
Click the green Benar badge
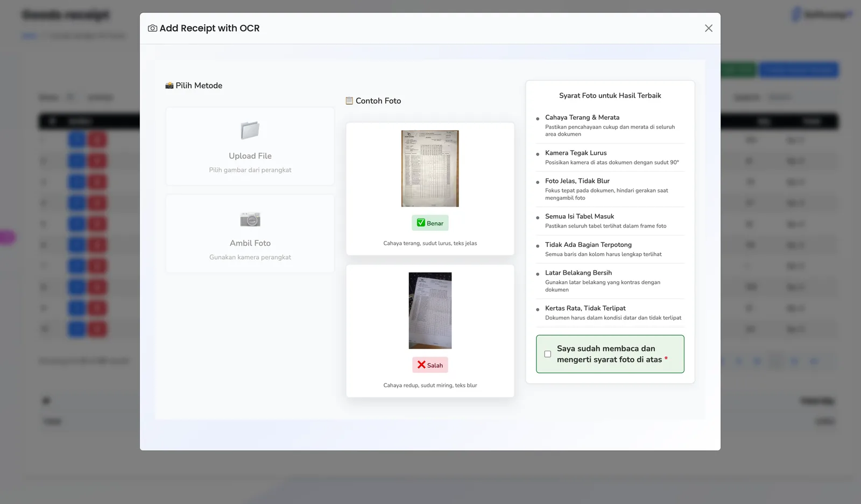click(x=430, y=223)
